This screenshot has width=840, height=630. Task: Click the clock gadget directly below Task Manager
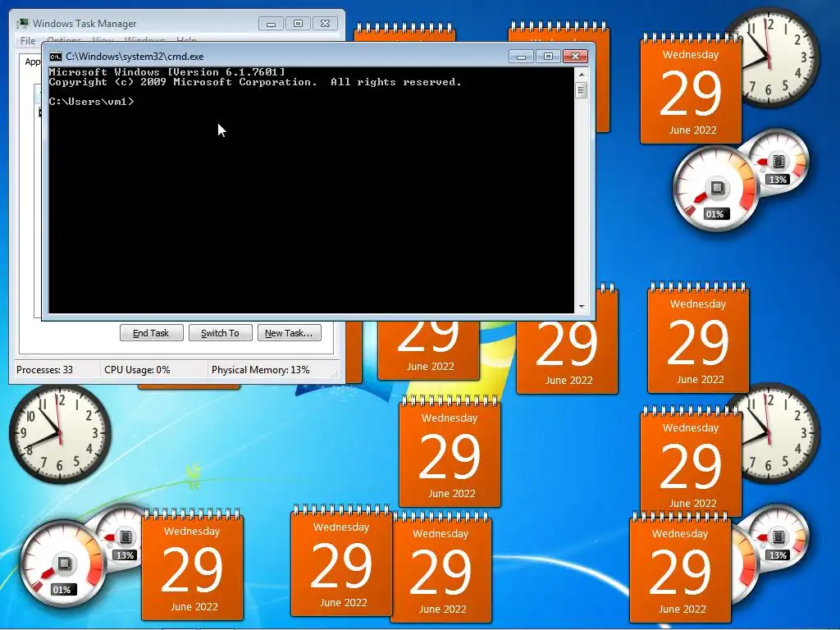point(60,434)
